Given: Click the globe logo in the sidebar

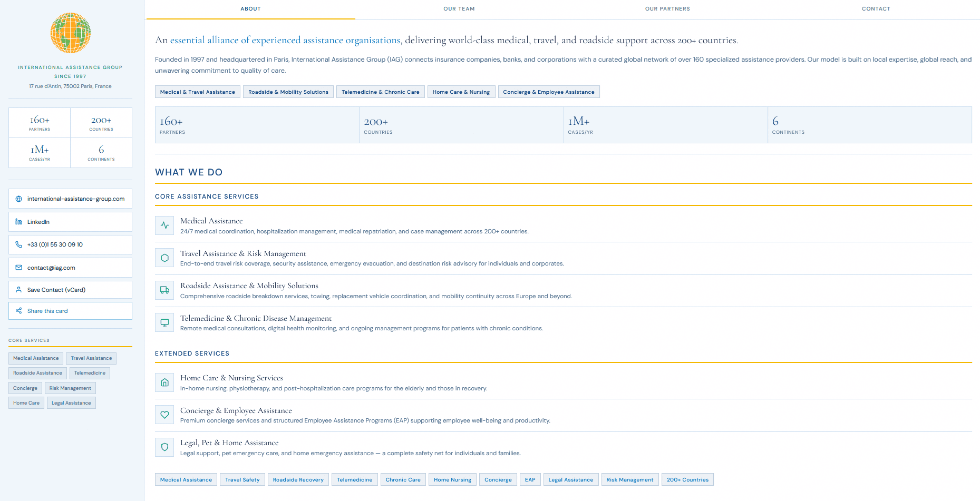Looking at the screenshot, I should [71, 33].
